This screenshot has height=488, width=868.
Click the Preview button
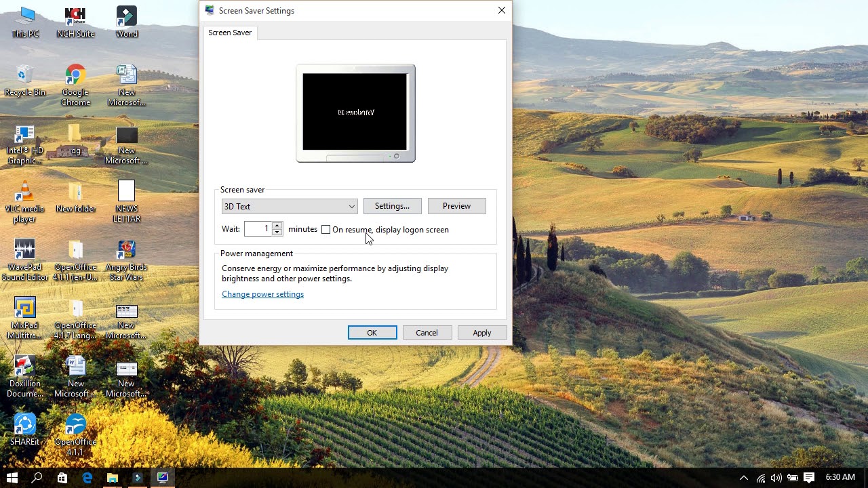[456, 206]
